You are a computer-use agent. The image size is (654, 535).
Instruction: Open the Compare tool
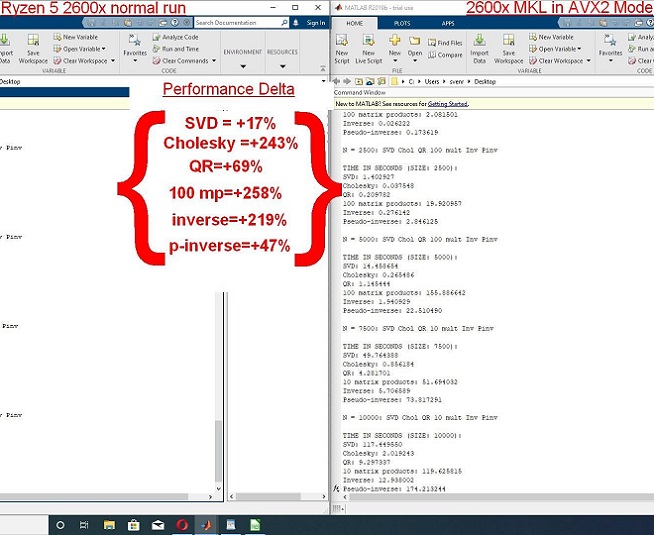click(x=444, y=55)
